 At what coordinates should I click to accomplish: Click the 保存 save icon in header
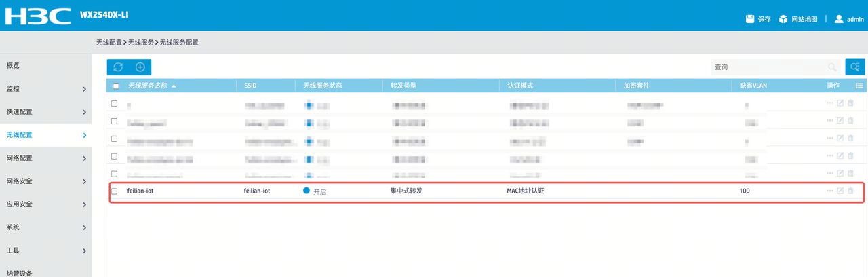click(x=750, y=19)
